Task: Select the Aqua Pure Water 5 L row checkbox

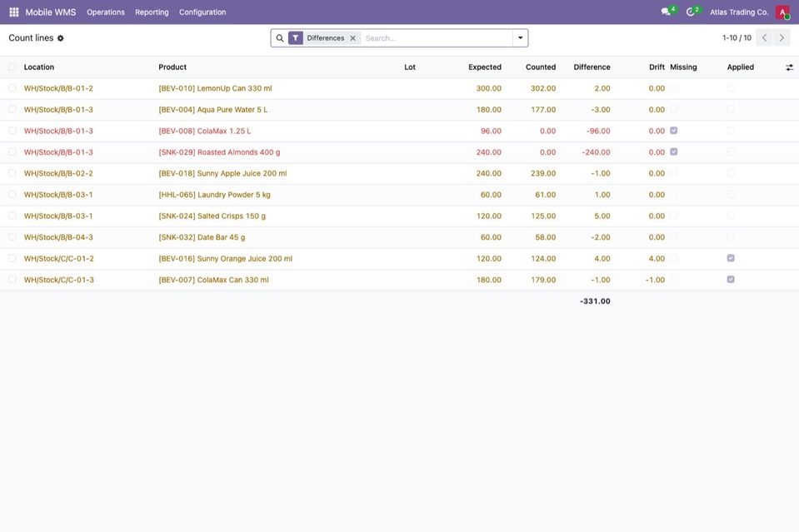Action: click(x=12, y=109)
